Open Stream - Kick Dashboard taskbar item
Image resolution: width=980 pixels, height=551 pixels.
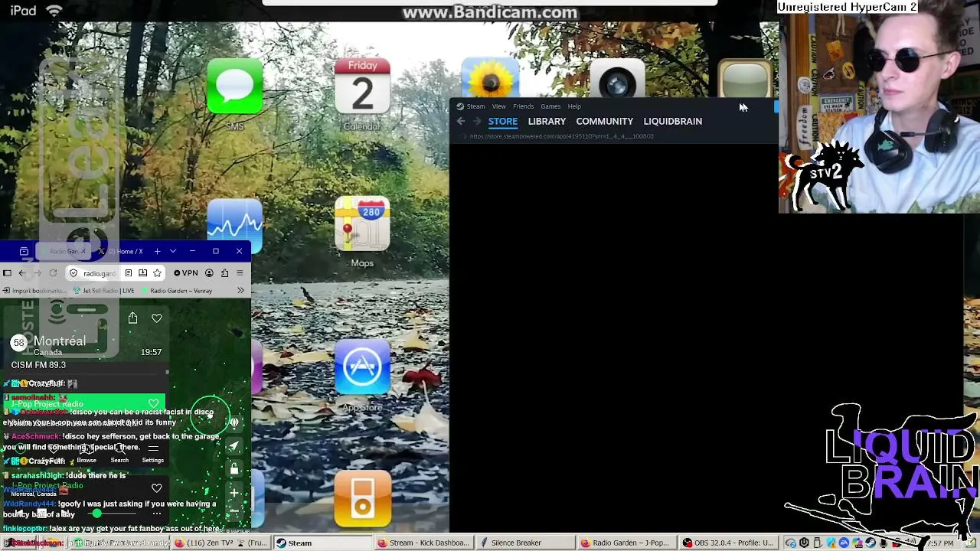(x=424, y=543)
